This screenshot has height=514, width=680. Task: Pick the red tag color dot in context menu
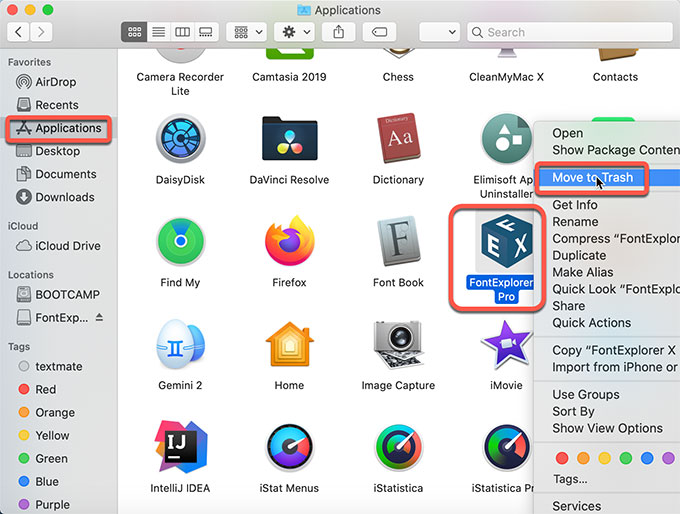click(561, 458)
